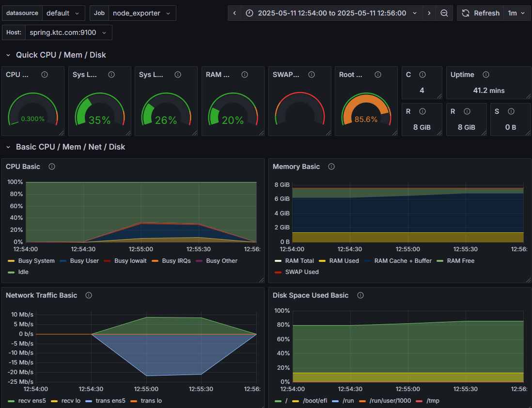Shift time range backward with left arrow

pyautogui.click(x=235, y=13)
